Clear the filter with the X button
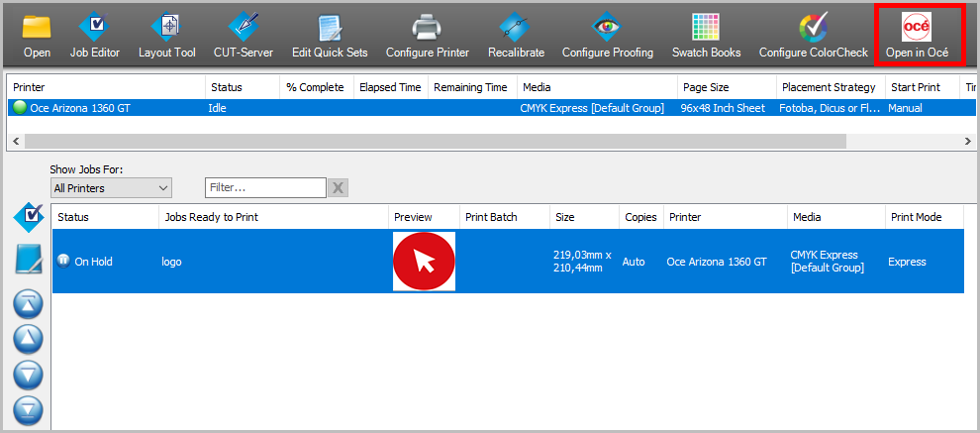The height and width of the screenshot is (433, 980). [338, 188]
